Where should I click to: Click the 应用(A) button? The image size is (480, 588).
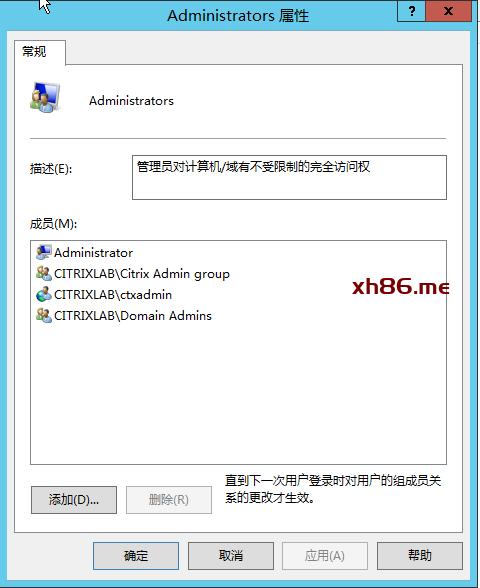(x=325, y=556)
